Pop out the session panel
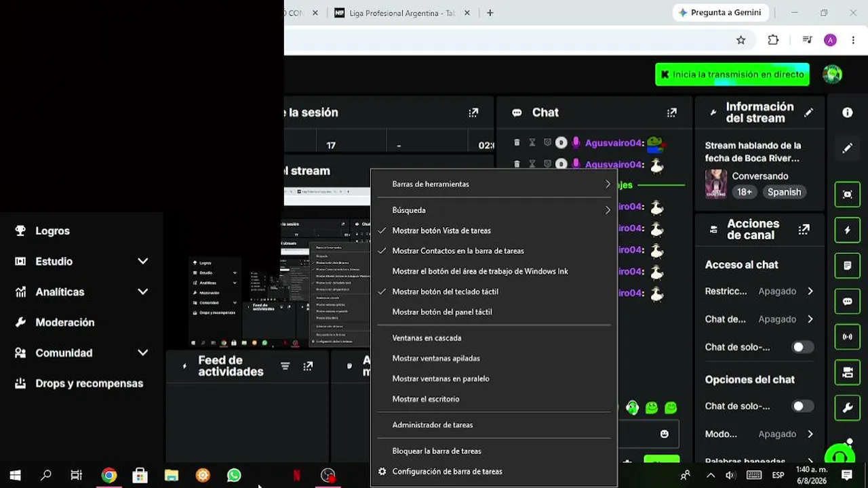 coord(473,113)
